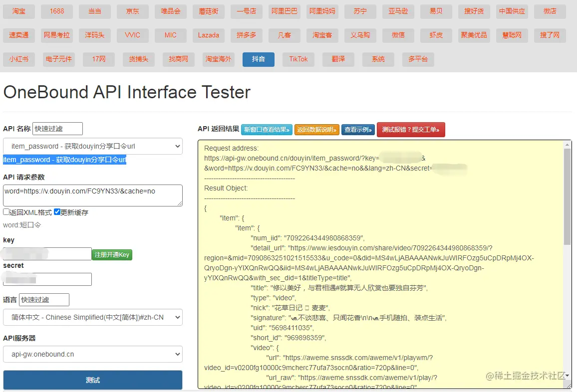Click the 查看示例 button
577x392 pixels.
click(x=358, y=130)
